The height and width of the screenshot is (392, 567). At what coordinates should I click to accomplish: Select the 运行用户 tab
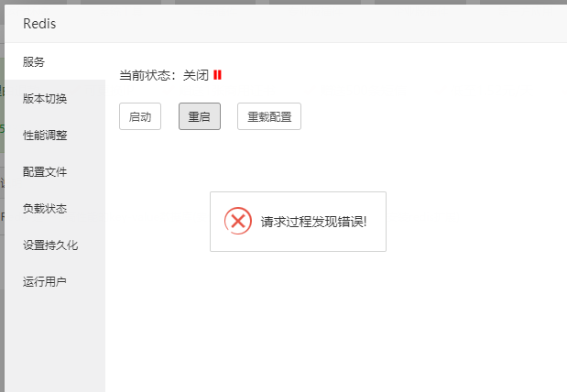coord(55,282)
